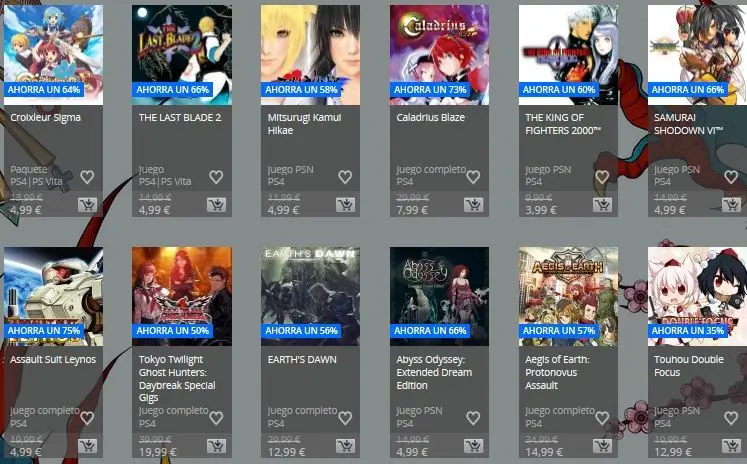Click the 19,99 € price label
This screenshot has width=747, height=464.
pyautogui.click(x=158, y=452)
